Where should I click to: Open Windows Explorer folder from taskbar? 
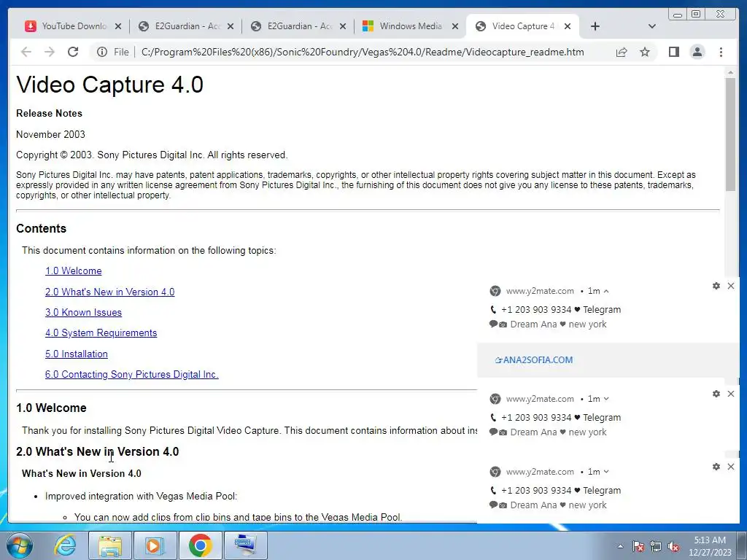click(109, 545)
